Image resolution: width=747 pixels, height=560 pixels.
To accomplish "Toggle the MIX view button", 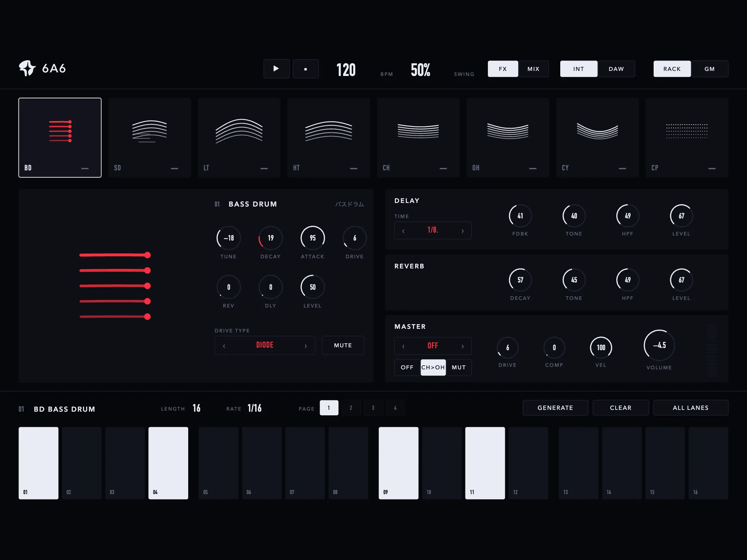I will pos(533,69).
